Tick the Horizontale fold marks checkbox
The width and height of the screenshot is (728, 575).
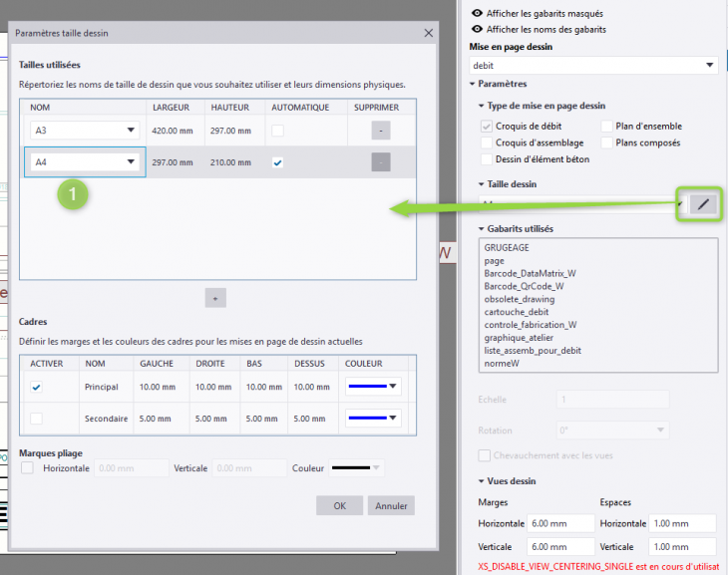point(27,467)
